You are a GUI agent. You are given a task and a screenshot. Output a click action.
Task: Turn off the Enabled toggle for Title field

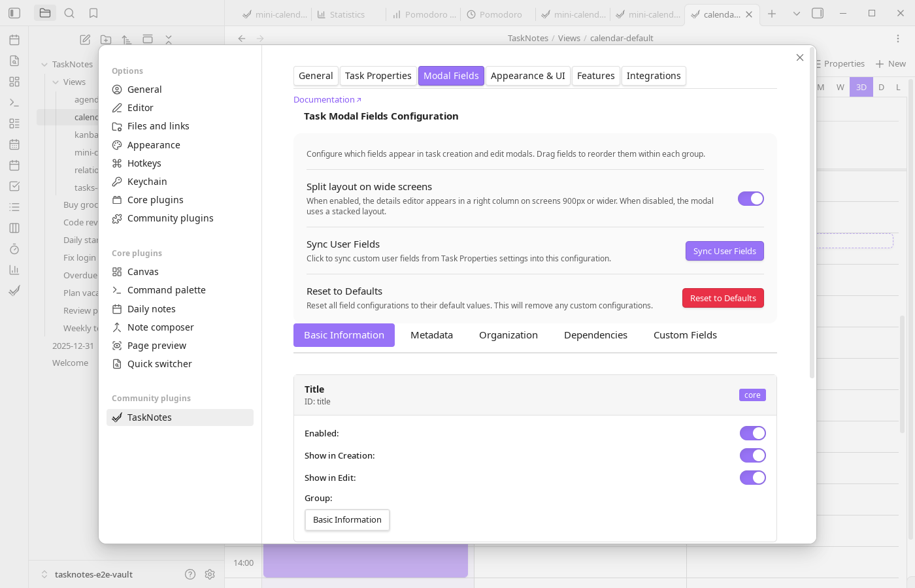point(752,433)
